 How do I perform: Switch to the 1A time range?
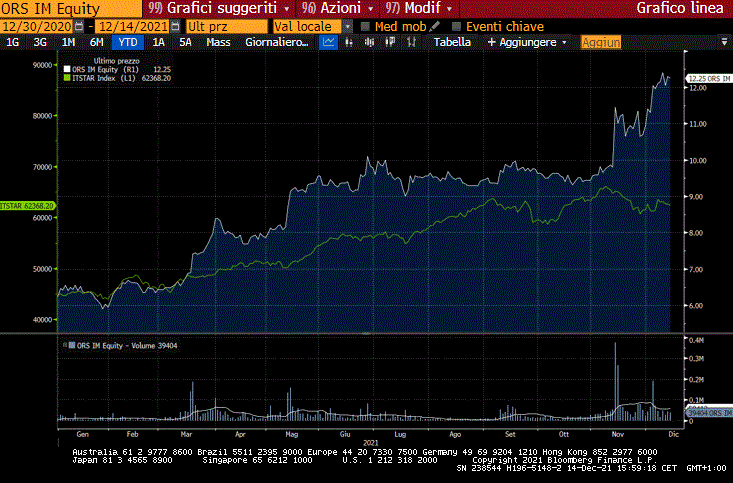click(x=158, y=42)
